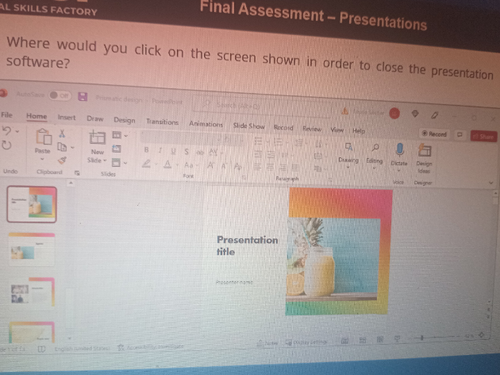The height and width of the screenshot is (375, 500).
Task: Click the Dictate microphone icon
Action: pyautogui.click(x=400, y=150)
